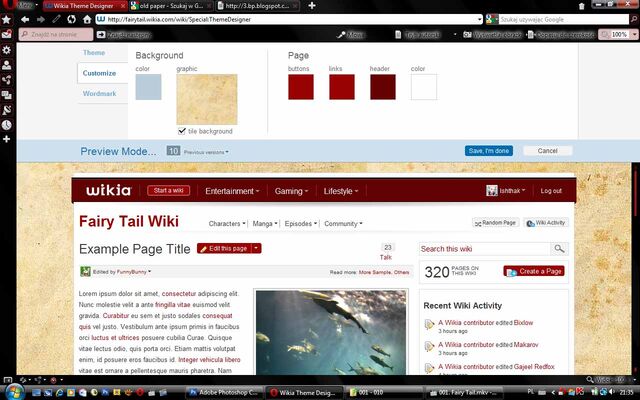Click the old paper background graphic thumbnail
Image resolution: width=640 pixels, height=400 pixels.
(x=207, y=99)
